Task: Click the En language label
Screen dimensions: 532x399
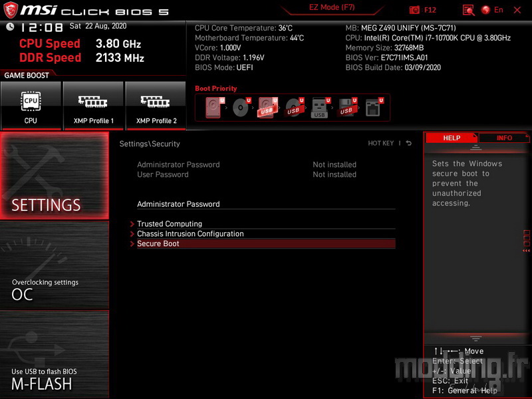Action: click(x=498, y=10)
